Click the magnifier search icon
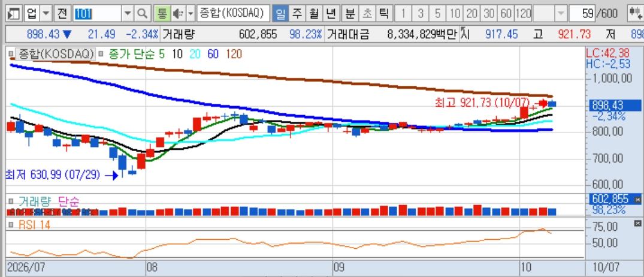644x277 pixels. click(142, 14)
